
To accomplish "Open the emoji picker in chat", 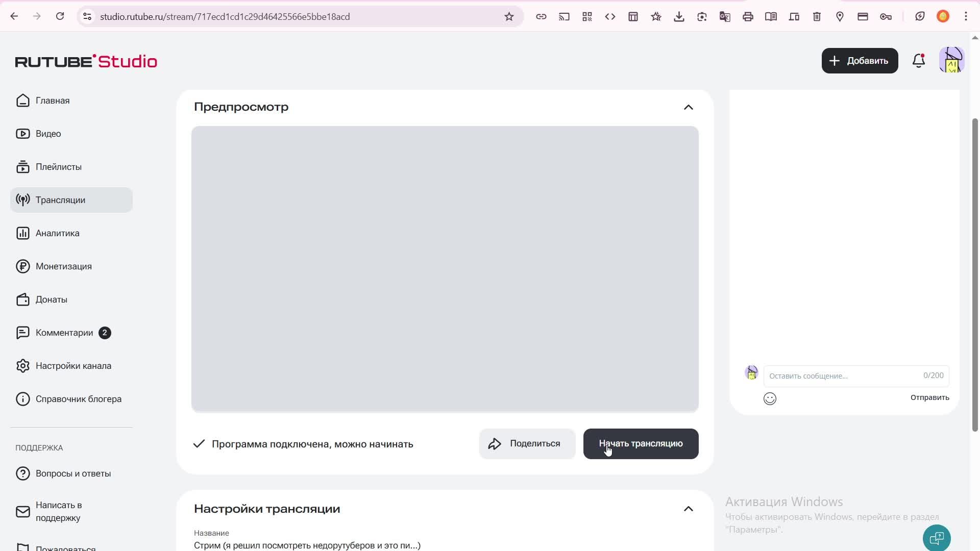I will (x=769, y=398).
